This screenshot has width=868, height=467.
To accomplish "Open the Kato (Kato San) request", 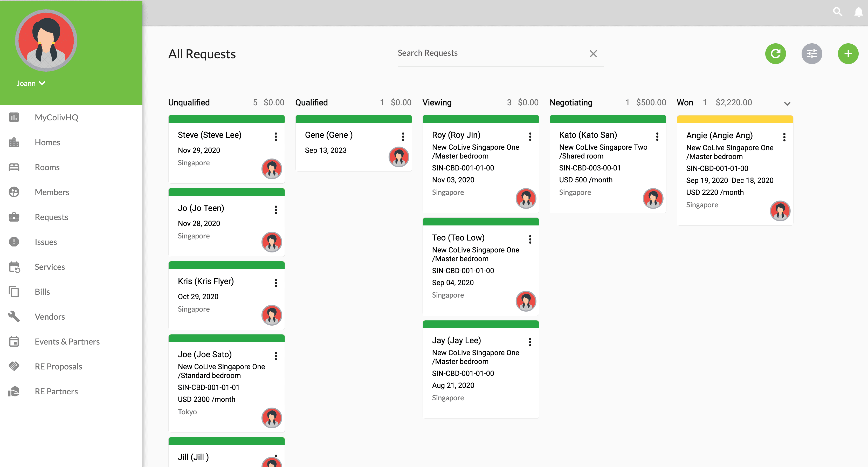I will pyautogui.click(x=588, y=135).
